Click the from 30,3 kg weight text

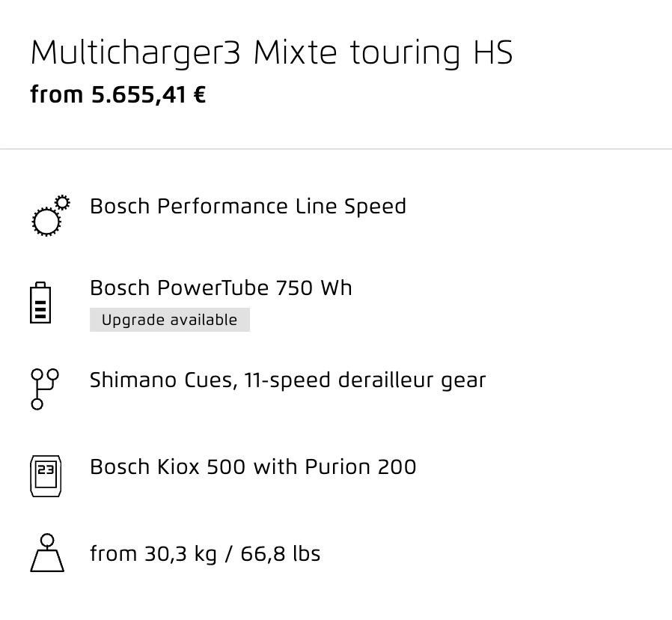coord(205,553)
